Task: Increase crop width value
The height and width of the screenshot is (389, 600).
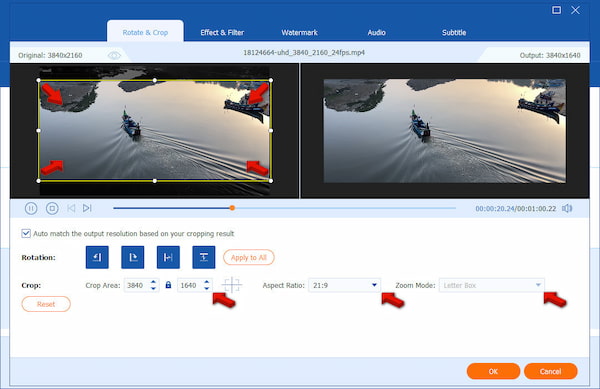Action: (x=153, y=282)
